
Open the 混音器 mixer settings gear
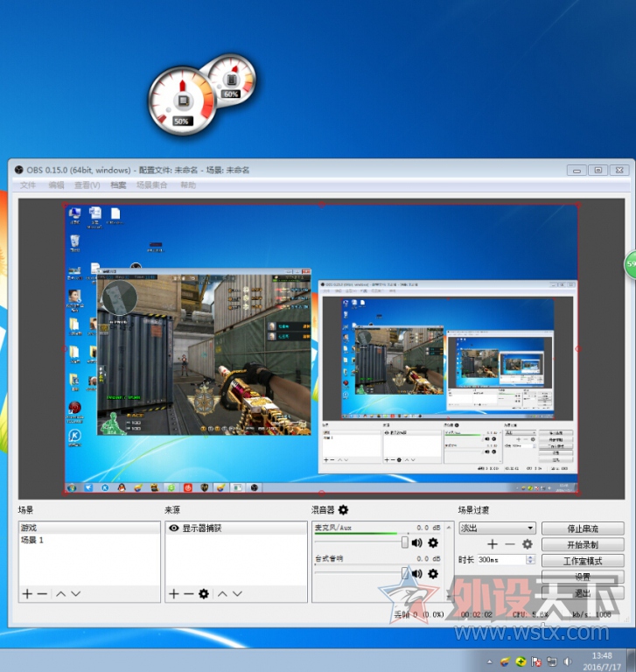343,509
